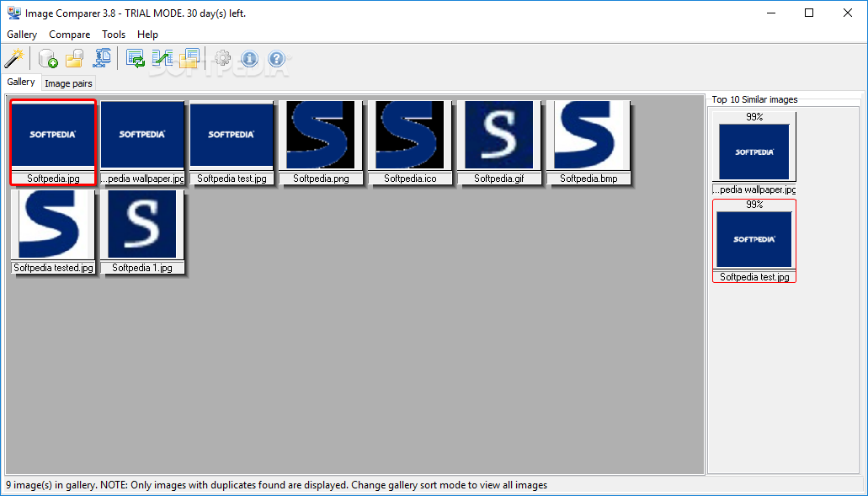Image resolution: width=868 pixels, height=496 pixels.
Task: Select the Softpedia.ico thumbnail
Action: (x=410, y=142)
